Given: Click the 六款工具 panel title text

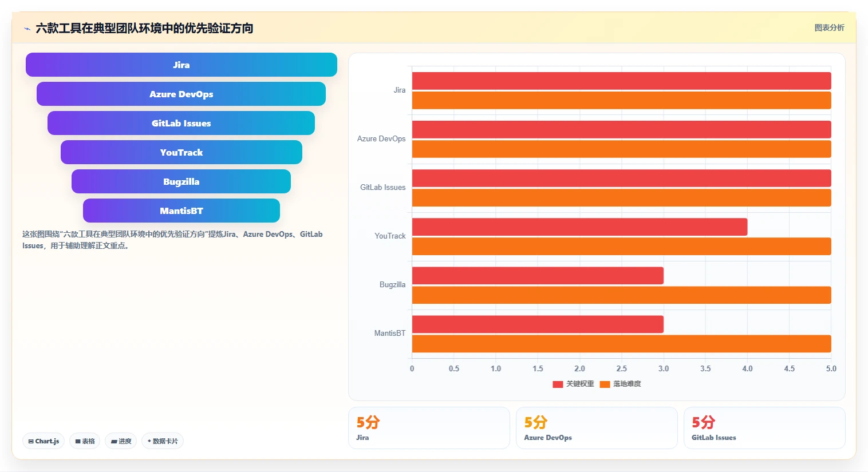Looking at the screenshot, I should tap(144, 28).
